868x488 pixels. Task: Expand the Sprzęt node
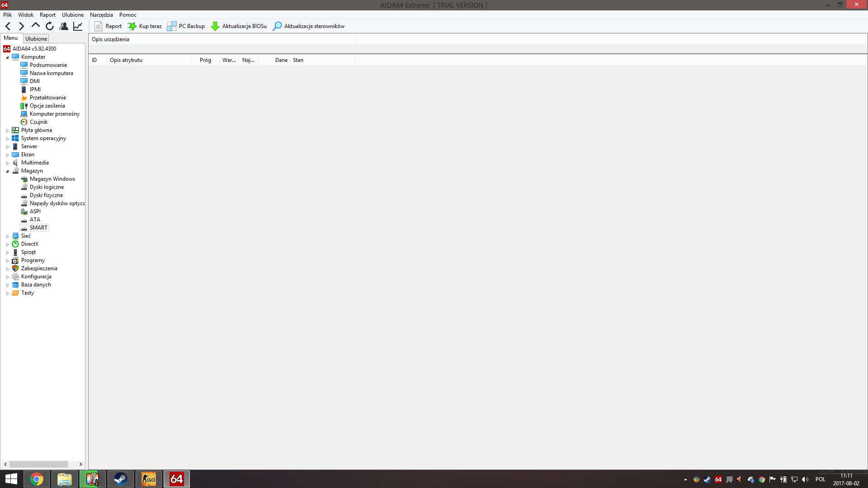7,253
